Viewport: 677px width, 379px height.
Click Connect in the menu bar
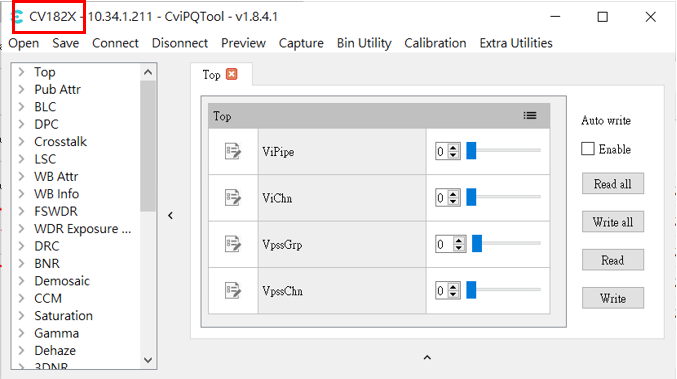coord(115,43)
